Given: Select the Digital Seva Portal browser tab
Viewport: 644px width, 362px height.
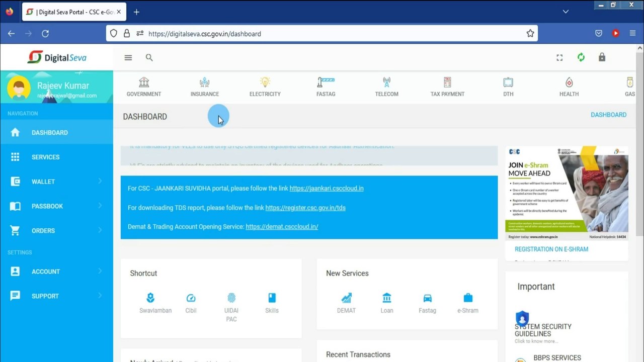Looking at the screenshot, I should (x=74, y=12).
